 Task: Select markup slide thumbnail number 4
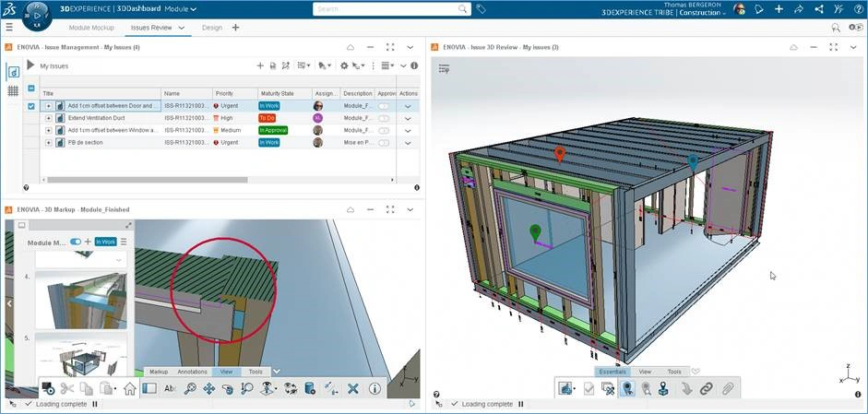[81, 300]
